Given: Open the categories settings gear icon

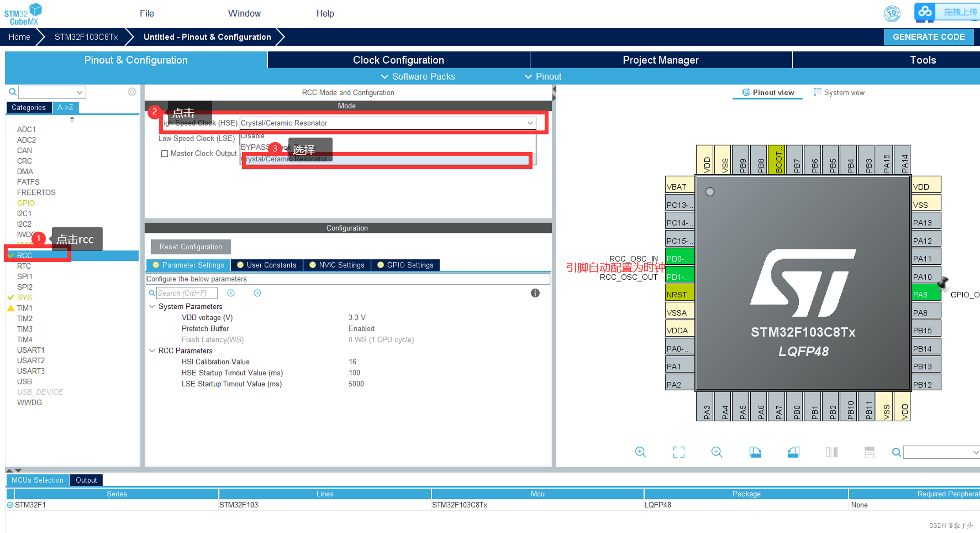Looking at the screenshot, I should [132, 92].
